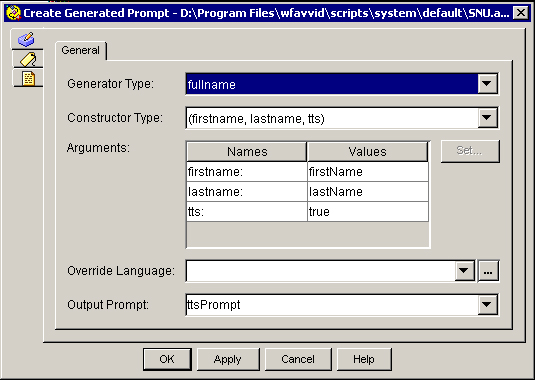Select the pencil edit icon in sidebar
The width and height of the screenshot is (535, 380).
click(x=27, y=39)
